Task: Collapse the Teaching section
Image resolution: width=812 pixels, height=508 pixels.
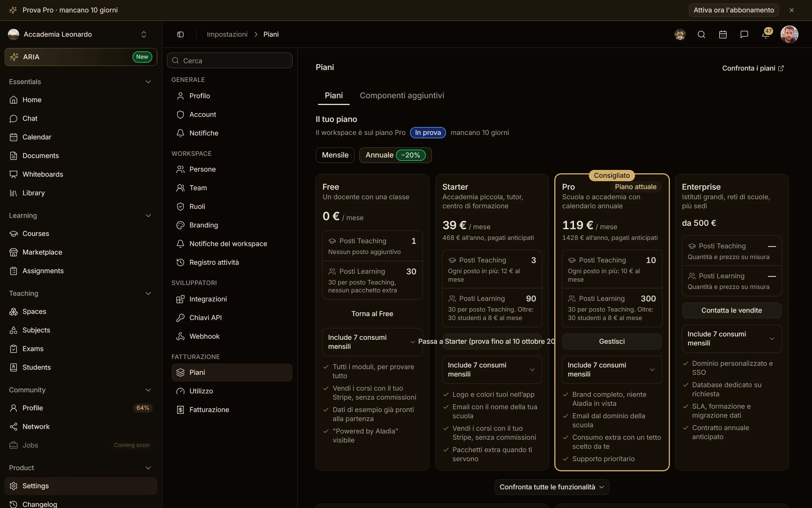Action: click(x=148, y=294)
